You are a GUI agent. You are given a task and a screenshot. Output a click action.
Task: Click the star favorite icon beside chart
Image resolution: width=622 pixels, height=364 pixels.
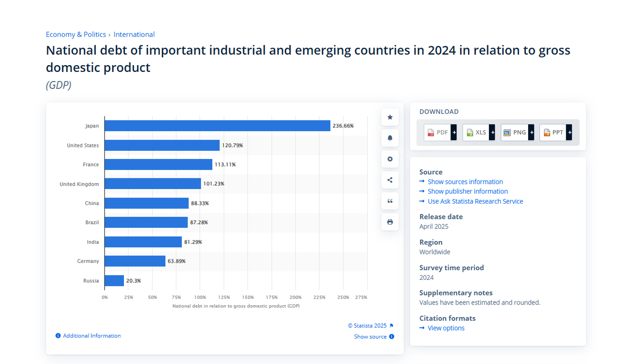pos(390,117)
